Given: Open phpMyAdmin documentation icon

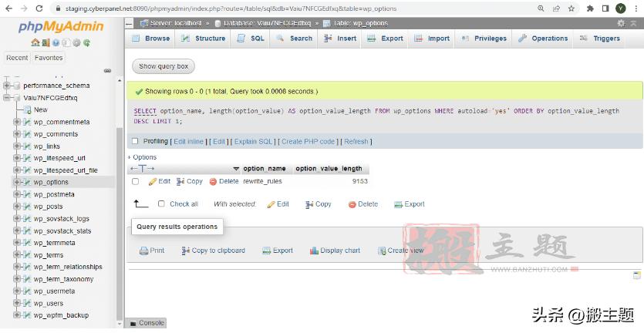Looking at the screenshot, I should tap(56, 42).
